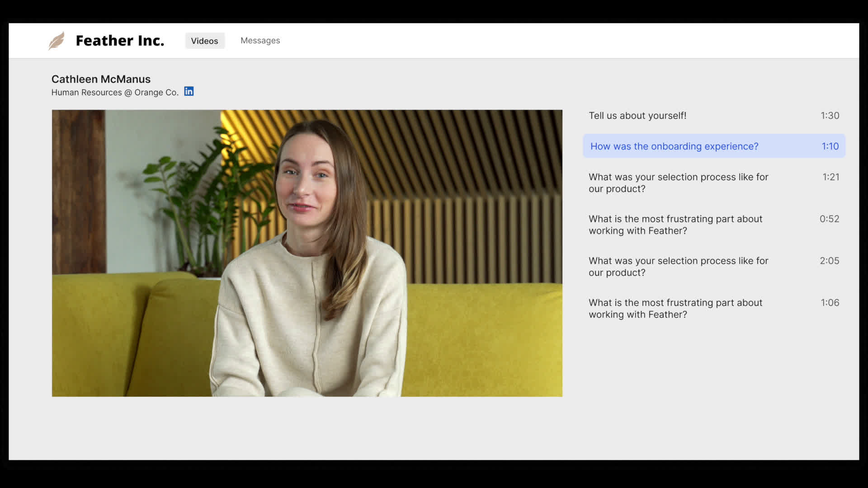
Task: Open the first 'most frustrating part' question text
Action: pyautogui.click(x=675, y=225)
